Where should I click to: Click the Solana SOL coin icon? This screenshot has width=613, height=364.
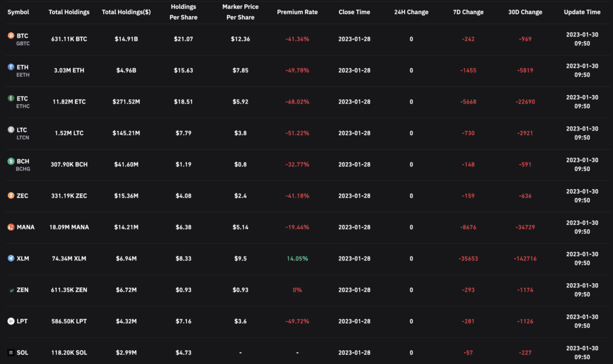tap(11, 352)
